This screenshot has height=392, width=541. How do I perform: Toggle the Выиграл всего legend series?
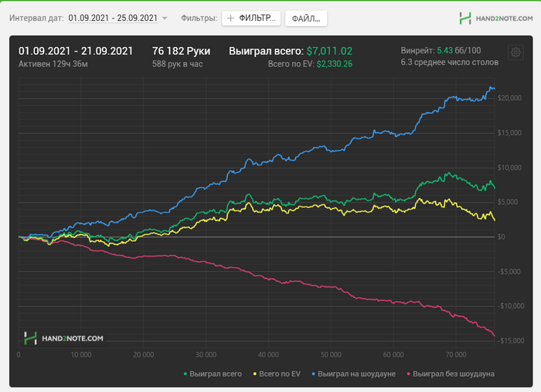pyautogui.click(x=213, y=373)
